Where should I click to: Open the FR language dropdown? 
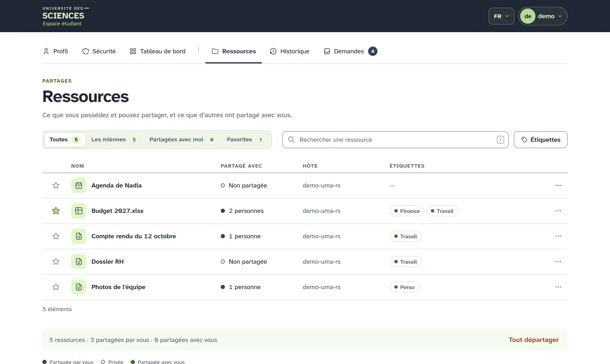click(x=502, y=16)
